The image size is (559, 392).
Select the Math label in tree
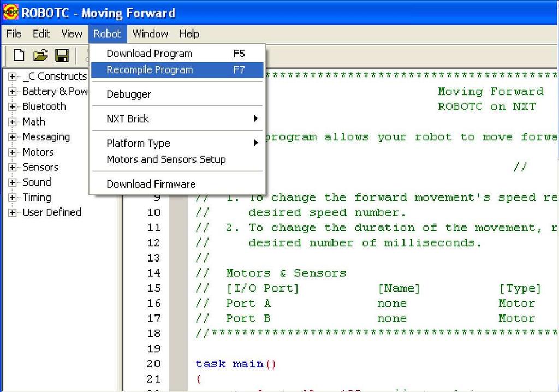[x=34, y=122]
